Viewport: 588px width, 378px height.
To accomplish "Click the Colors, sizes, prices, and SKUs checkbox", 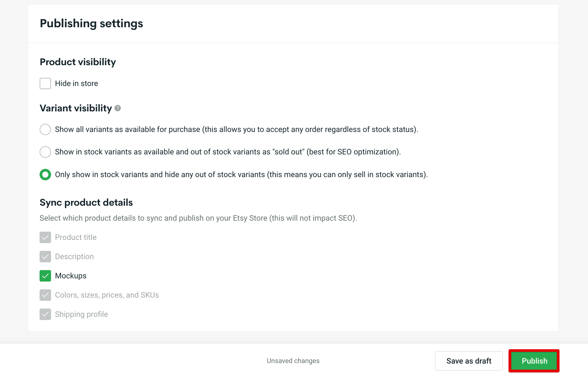I will click(45, 295).
